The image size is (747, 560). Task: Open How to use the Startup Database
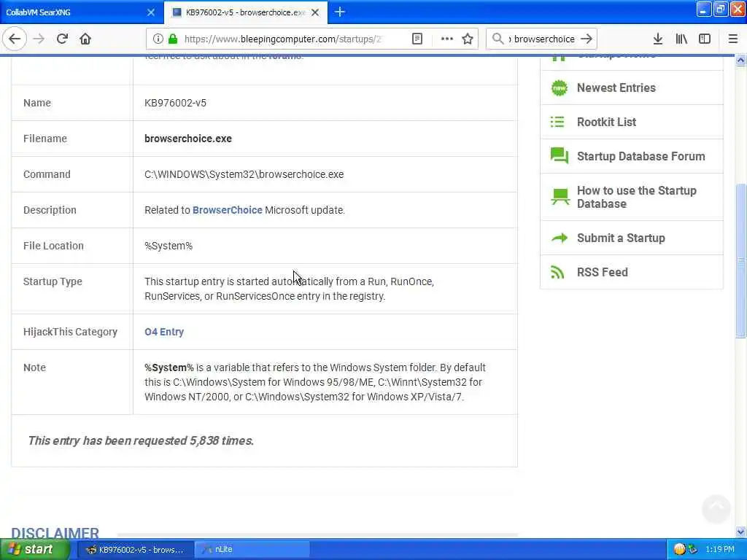tap(636, 197)
